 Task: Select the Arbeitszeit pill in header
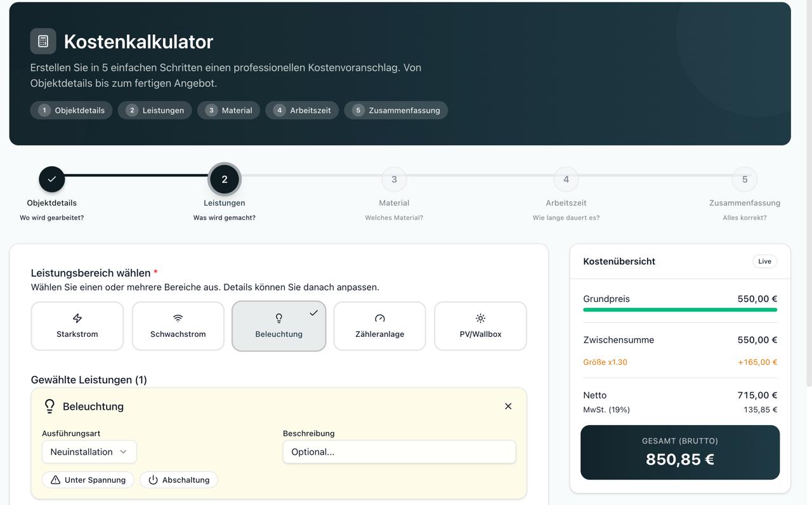pos(302,110)
